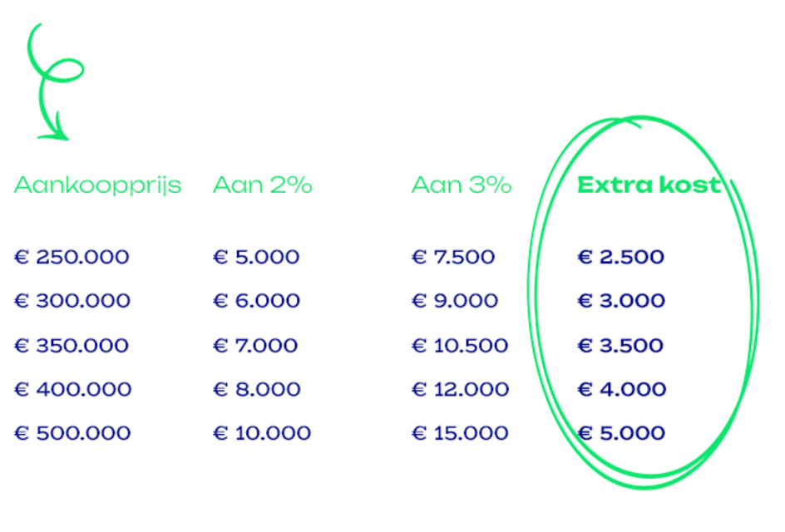Select the Aan 2% column header

[263, 185]
